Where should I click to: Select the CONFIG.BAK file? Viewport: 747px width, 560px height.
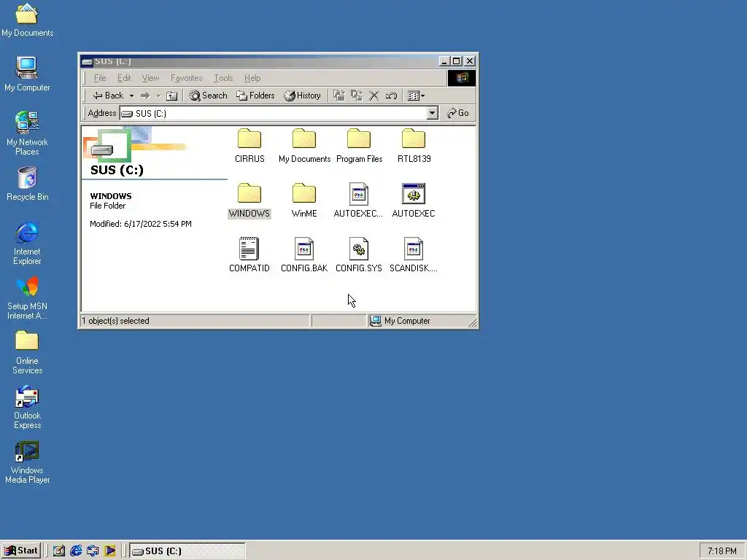click(x=304, y=254)
